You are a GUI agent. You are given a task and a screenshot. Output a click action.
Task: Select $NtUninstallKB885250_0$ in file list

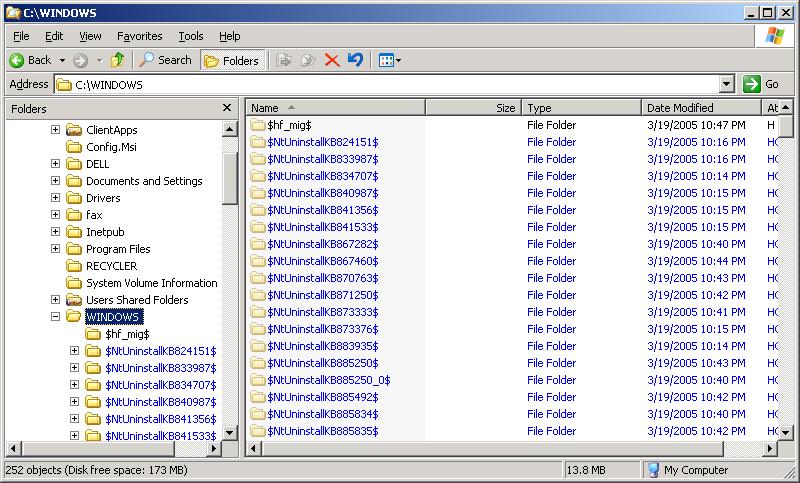tap(329, 380)
